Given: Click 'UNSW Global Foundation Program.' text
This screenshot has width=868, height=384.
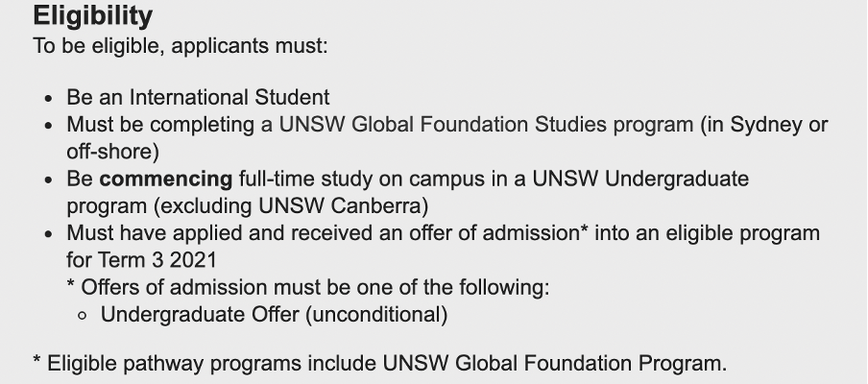Looking at the screenshot, I should (x=555, y=364).
